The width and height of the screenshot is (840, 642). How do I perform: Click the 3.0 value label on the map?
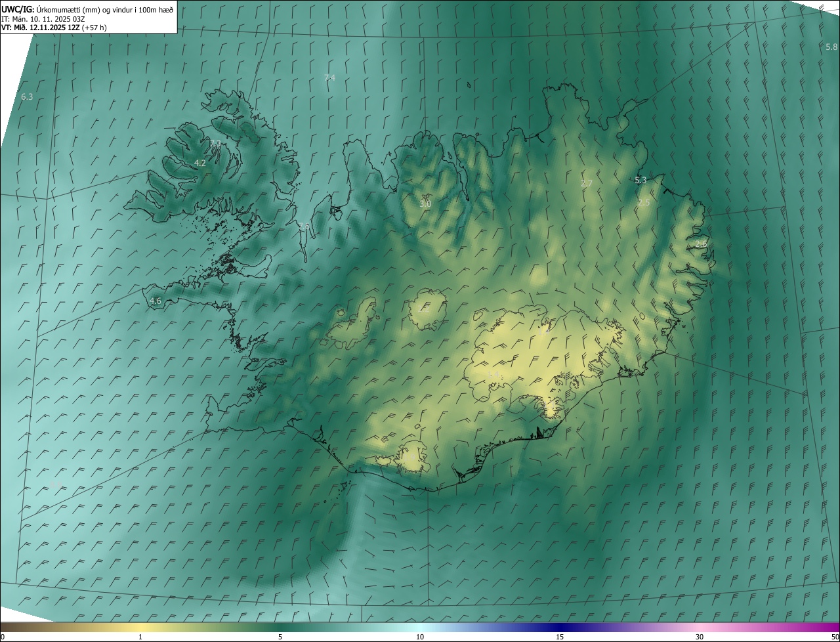425,204
